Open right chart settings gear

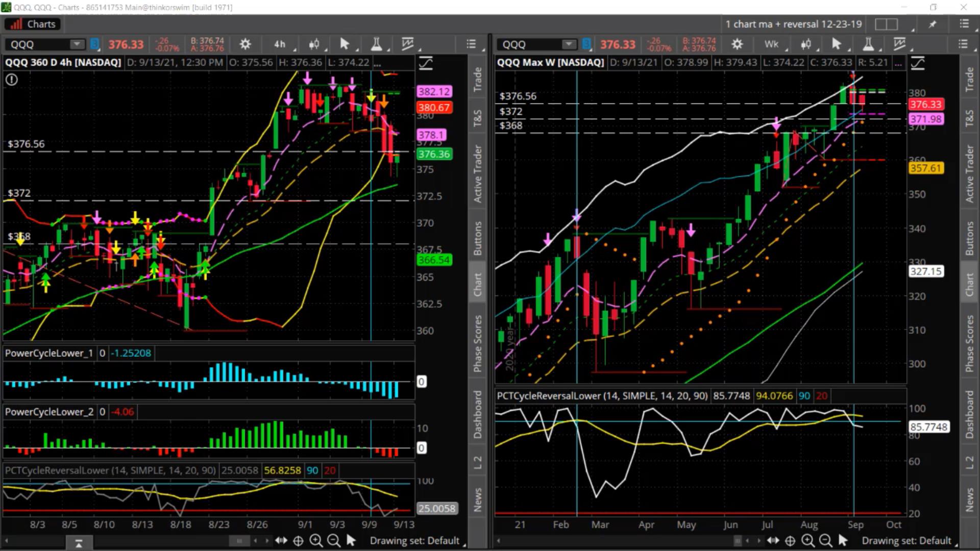point(737,44)
